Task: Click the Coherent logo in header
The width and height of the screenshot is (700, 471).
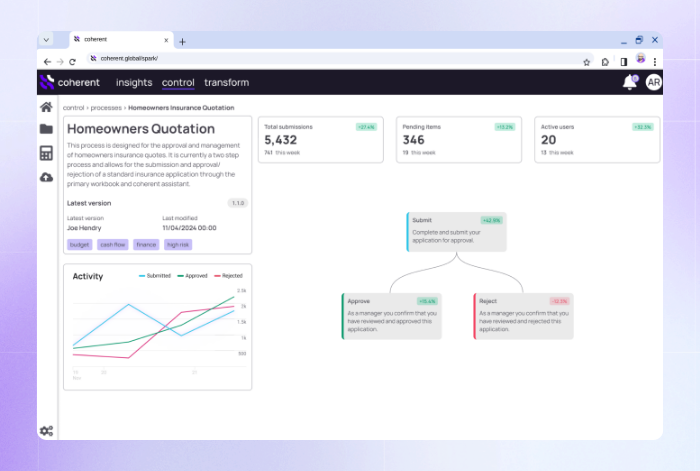Action: click(x=70, y=83)
